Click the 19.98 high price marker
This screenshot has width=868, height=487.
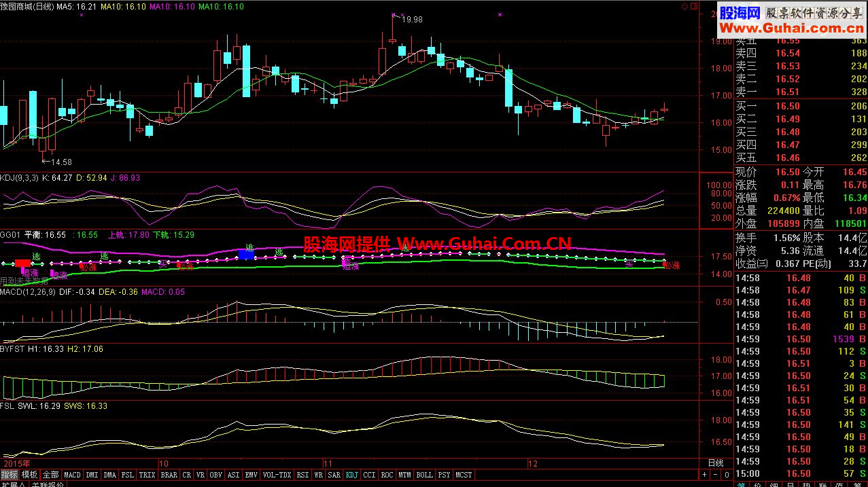412,20
